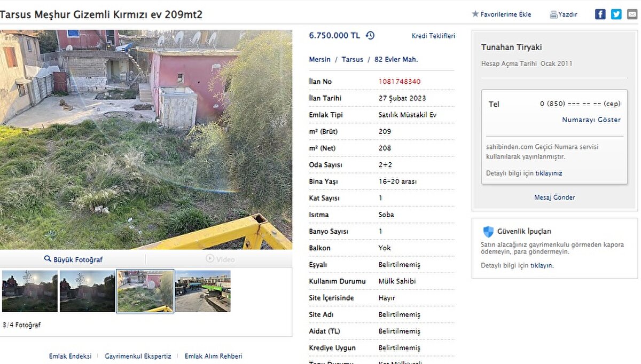Switch to the Video tab
The height and width of the screenshot is (364, 641).
(220, 259)
